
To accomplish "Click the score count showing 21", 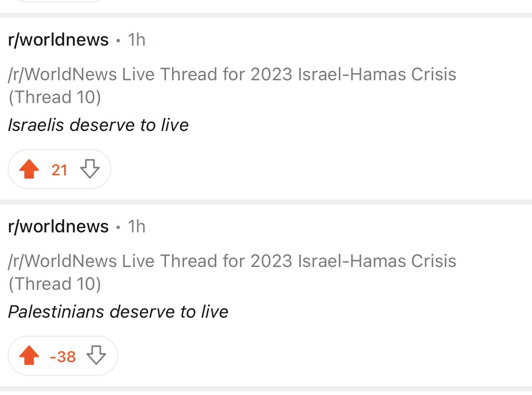I will tap(60, 170).
